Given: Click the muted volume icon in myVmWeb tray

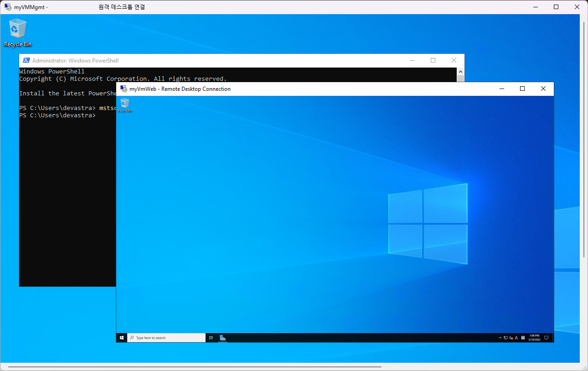Looking at the screenshot, I should (511, 338).
